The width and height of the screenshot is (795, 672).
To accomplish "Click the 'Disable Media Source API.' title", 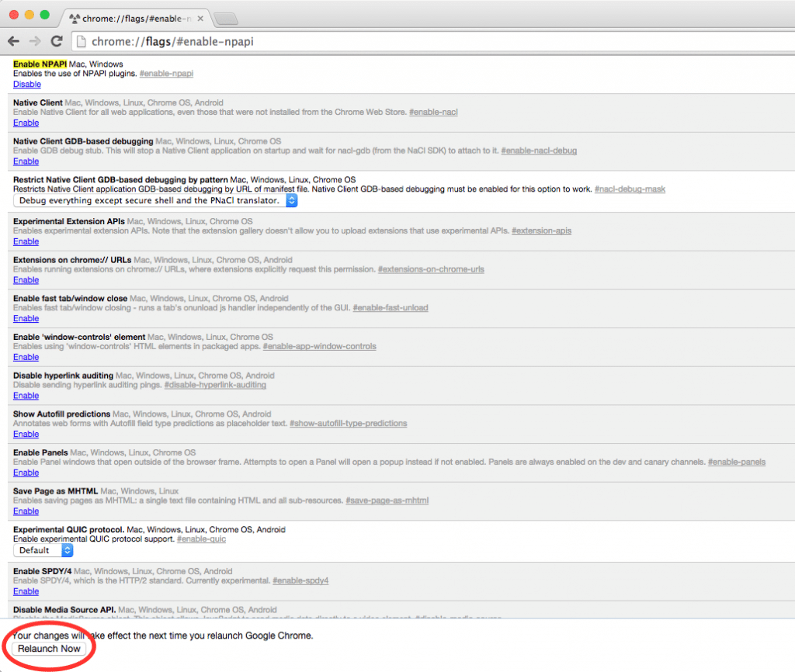I will pyautogui.click(x=65, y=610).
